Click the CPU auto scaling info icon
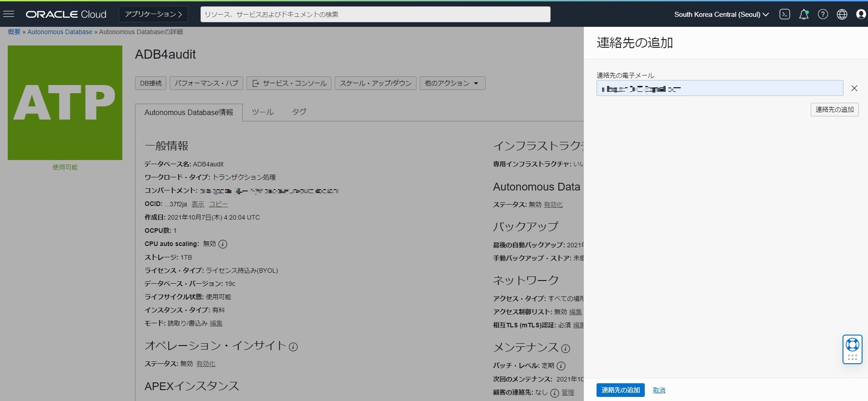Viewport: 868px width, 401px height. [x=223, y=244]
